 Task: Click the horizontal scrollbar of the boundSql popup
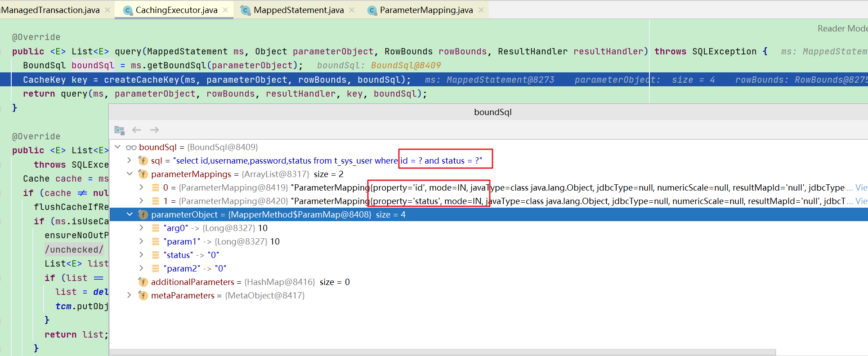pyautogui.click(x=443, y=352)
